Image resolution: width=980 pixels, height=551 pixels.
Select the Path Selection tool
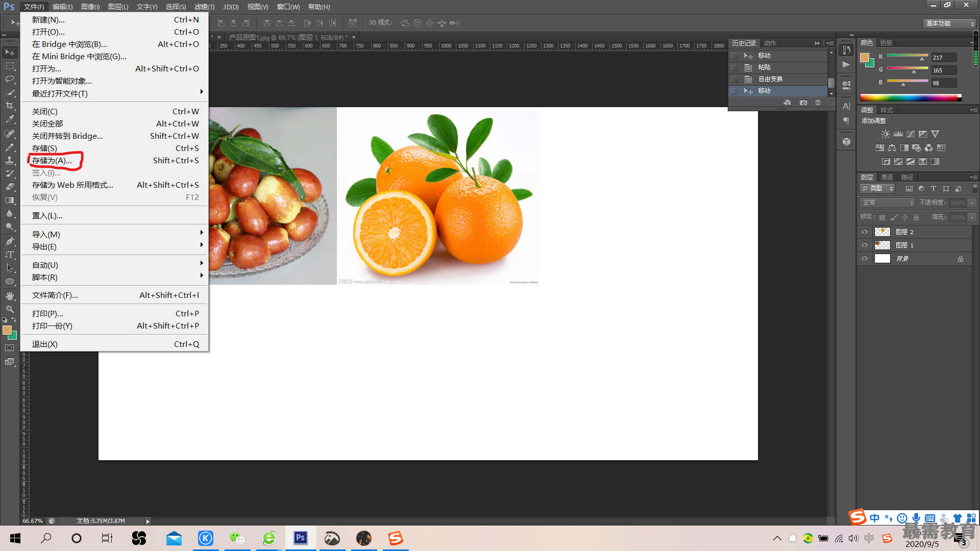[10, 267]
